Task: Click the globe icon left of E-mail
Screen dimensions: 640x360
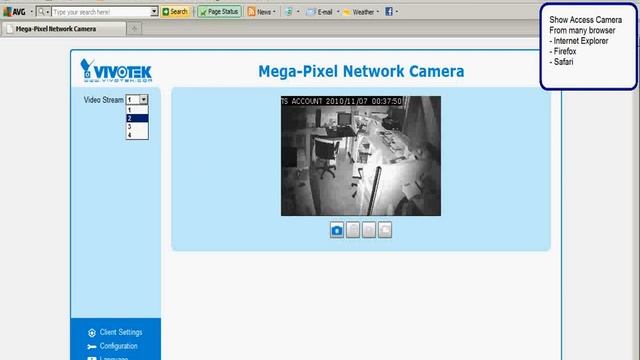Action: tap(289, 12)
